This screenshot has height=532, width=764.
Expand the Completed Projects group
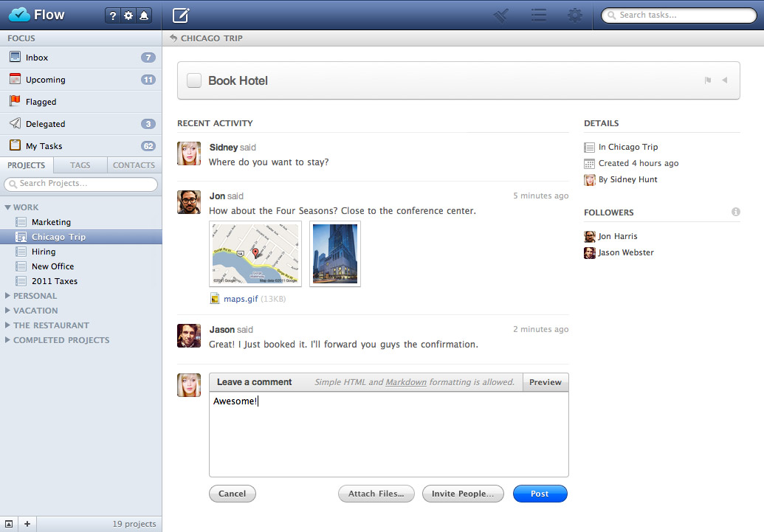pos(9,340)
